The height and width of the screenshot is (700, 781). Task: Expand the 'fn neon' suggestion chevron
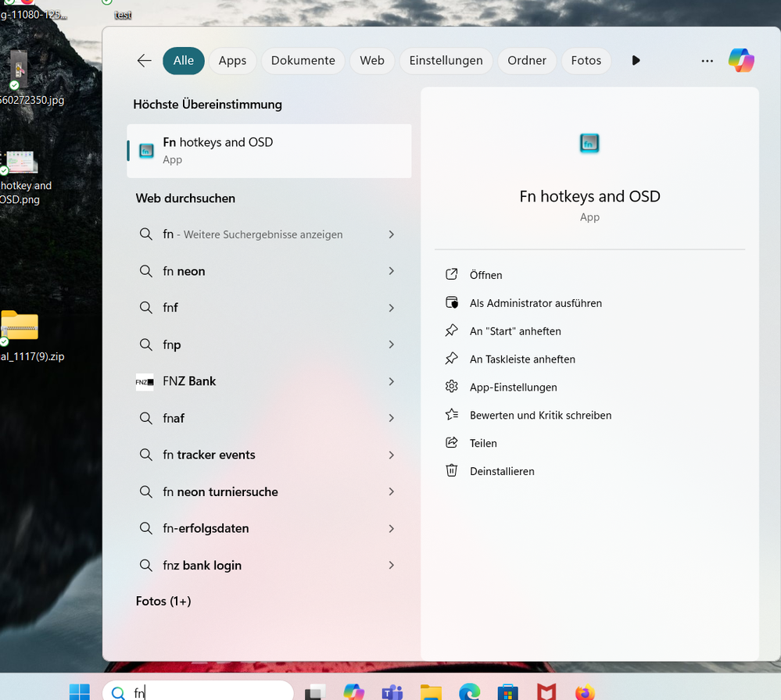[391, 271]
